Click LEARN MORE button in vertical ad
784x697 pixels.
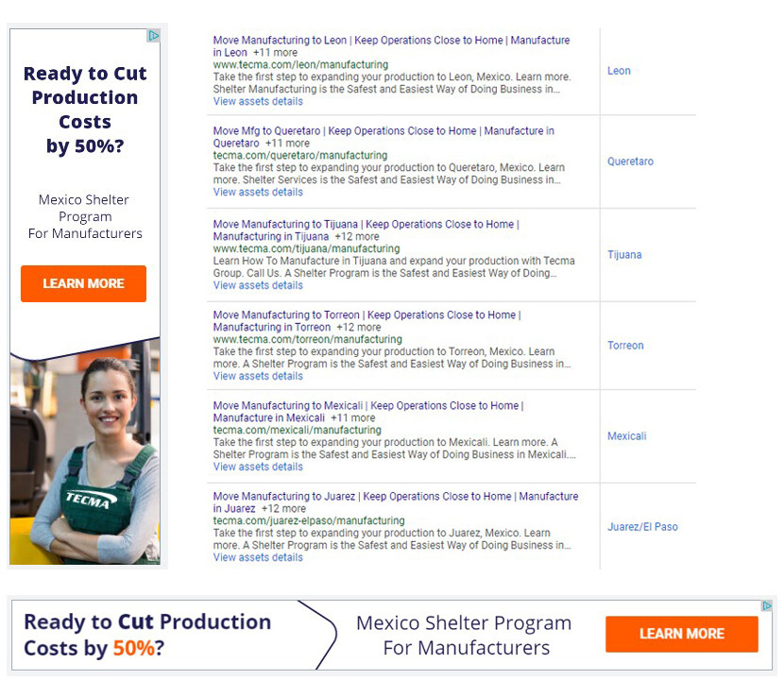(83, 283)
